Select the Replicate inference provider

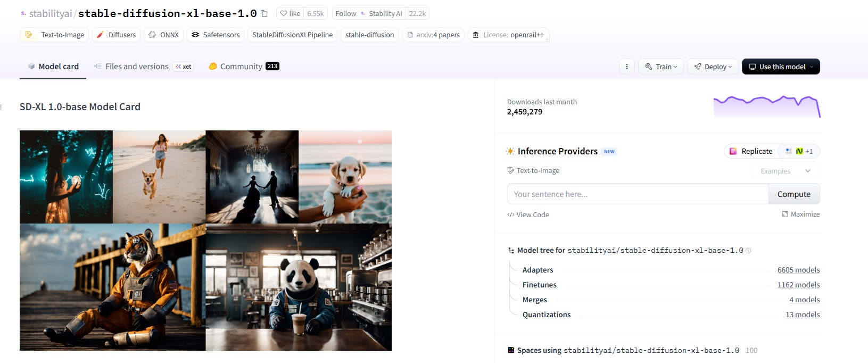[751, 151]
